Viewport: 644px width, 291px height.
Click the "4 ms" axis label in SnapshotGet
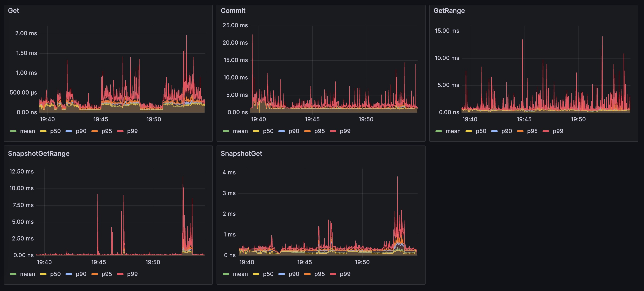pos(229,172)
